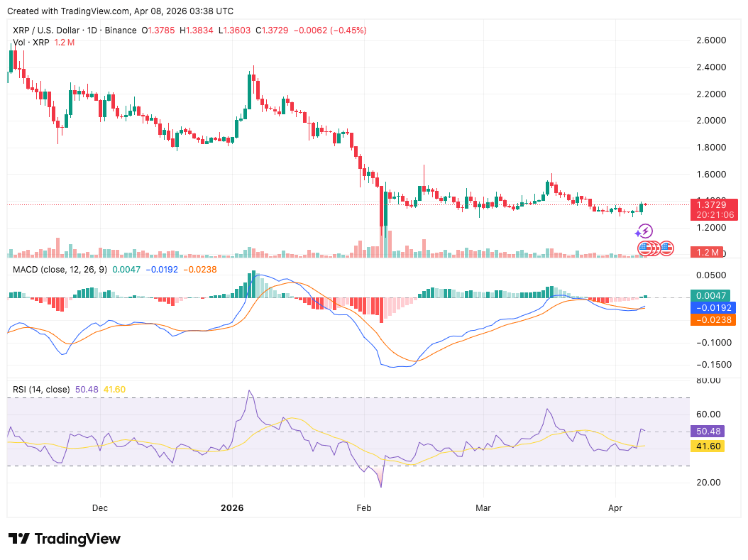This screenshot has width=748, height=560.
Task: Click the leftmost stacked US flag icon
Action: click(645, 248)
